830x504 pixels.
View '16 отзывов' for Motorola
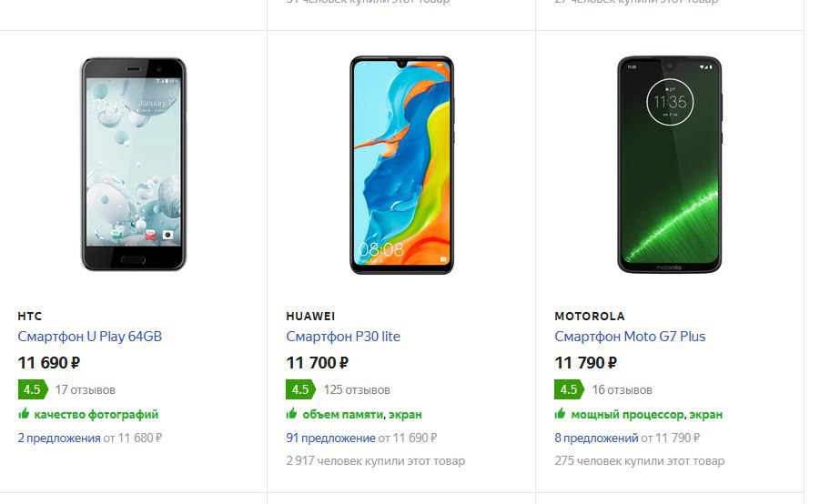[x=622, y=390]
